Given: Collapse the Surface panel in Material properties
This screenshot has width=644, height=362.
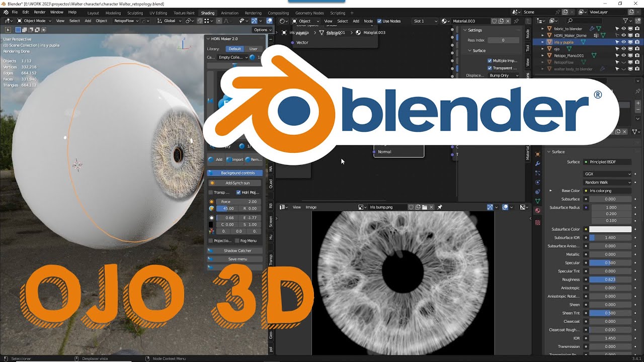Looking at the screenshot, I should click(x=549, y=152).
